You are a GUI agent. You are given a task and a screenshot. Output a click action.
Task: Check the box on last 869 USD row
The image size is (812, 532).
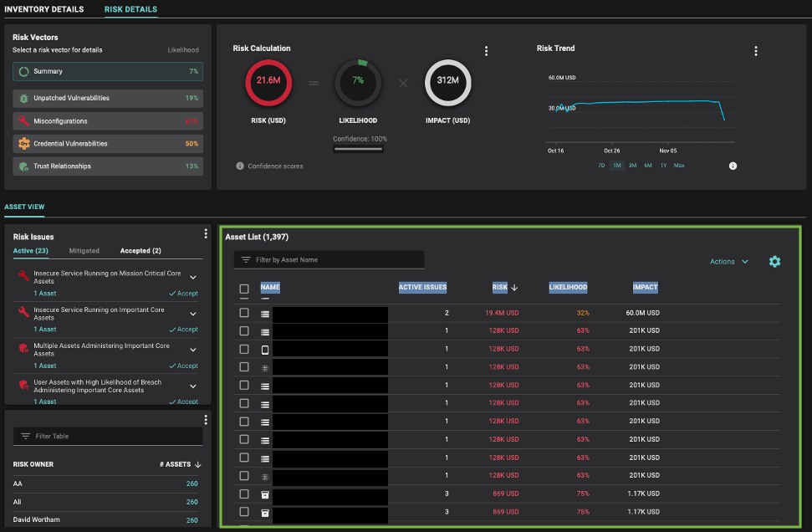click(244, 512)
